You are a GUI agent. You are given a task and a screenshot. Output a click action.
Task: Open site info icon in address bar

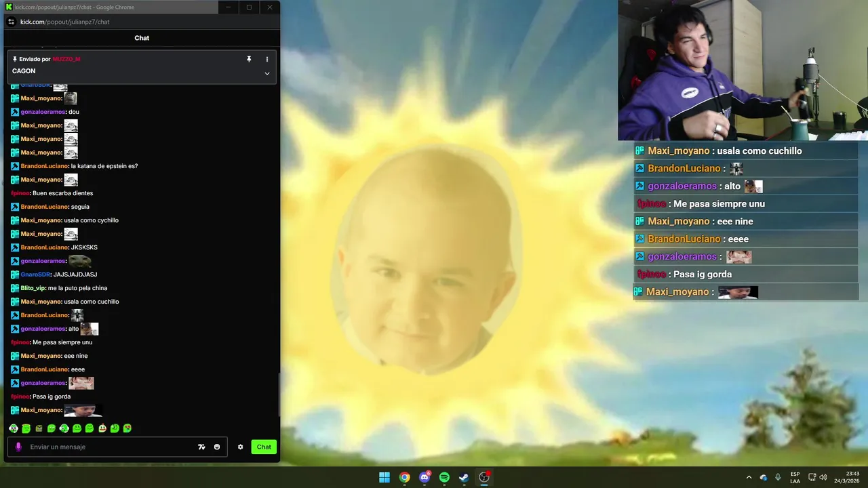click(11, 22)
